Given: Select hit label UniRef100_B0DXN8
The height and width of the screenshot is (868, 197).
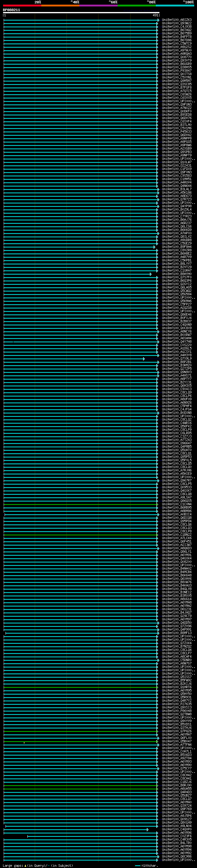Looking at the screenshot, I should coord(177,413).
